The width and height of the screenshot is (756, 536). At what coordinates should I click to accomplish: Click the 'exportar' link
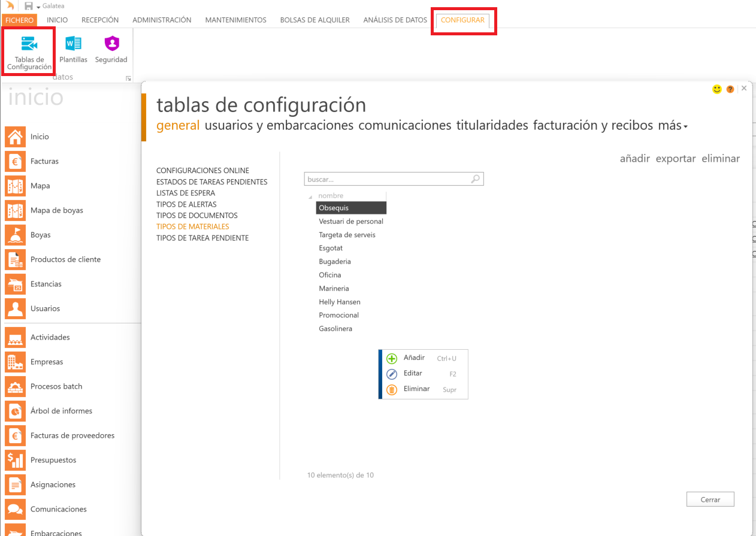[675, 159]
